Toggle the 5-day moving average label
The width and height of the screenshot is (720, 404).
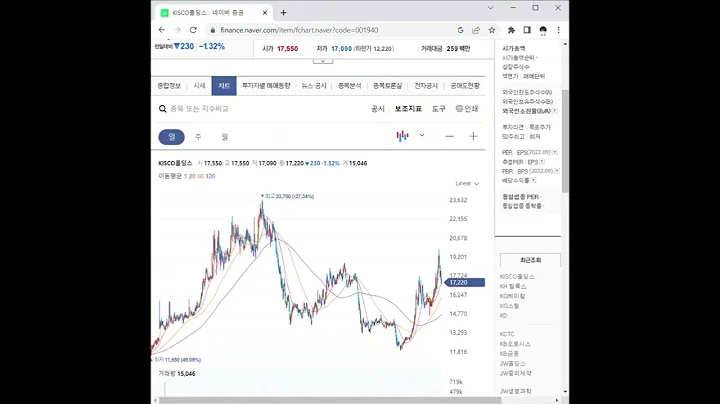pos(185,176)
